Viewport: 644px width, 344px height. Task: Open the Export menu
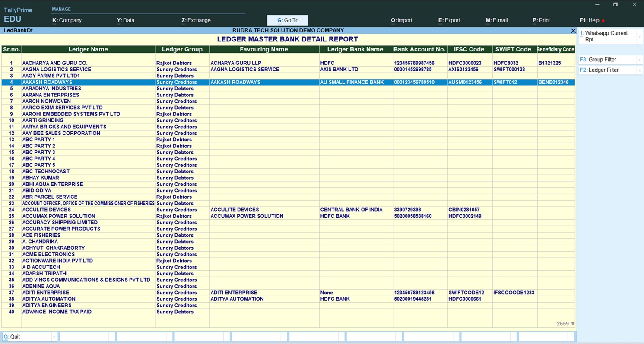pos(449,20)
